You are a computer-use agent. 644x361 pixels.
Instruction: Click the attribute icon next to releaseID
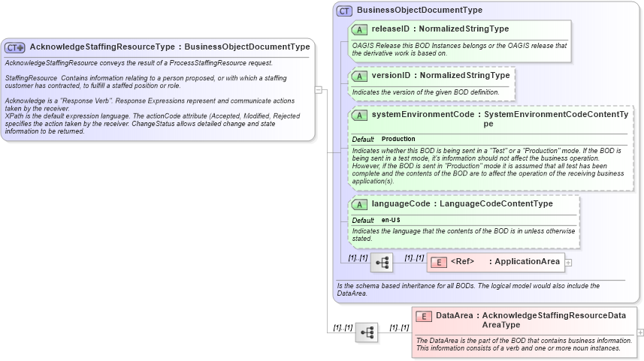coord(359,29)
